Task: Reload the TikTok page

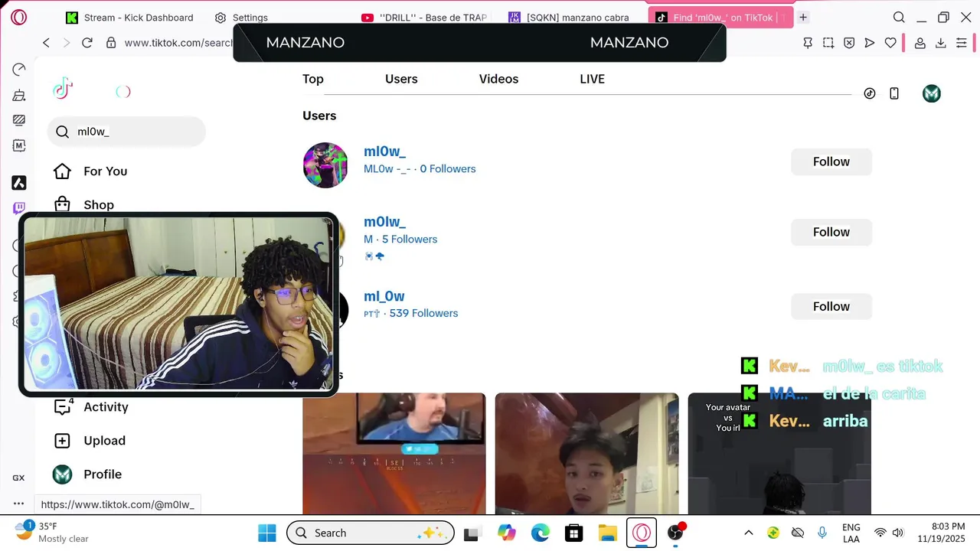Action: (87, 43)
